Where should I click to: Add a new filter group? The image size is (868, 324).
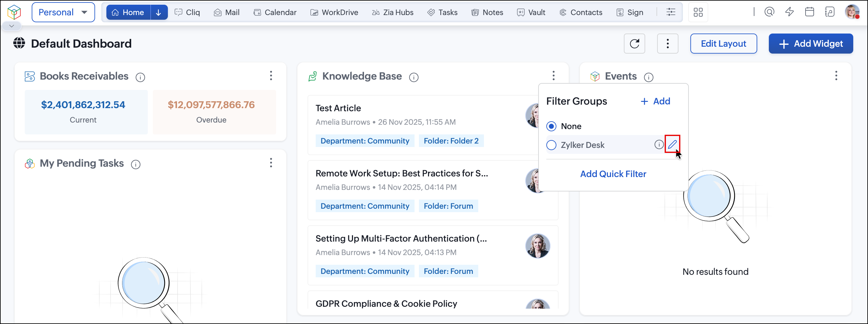655,101
